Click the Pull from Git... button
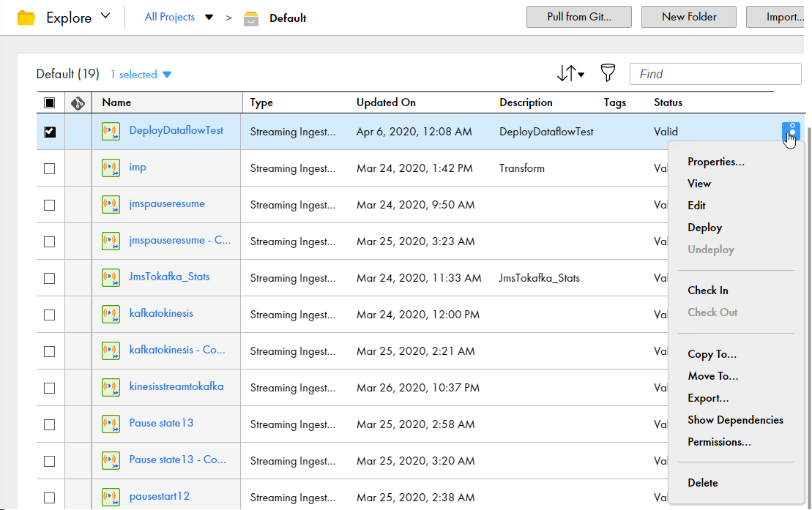 click(x=579, y=17)
